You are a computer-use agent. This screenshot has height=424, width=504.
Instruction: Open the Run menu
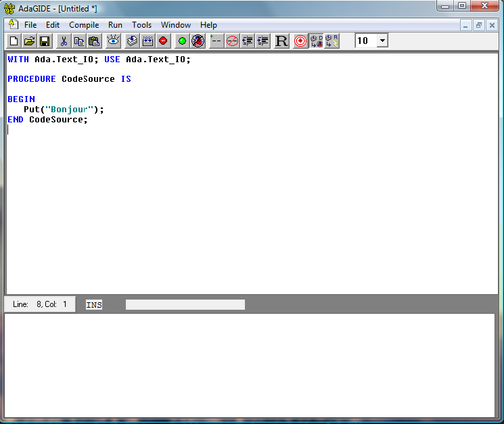115,25
